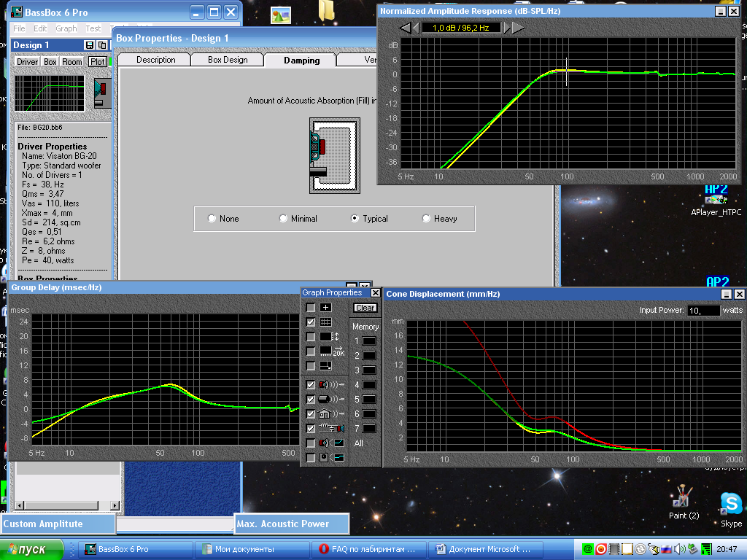
Task: Switch to the Opera FAQ taskbar window
Action: click(368, 550)
